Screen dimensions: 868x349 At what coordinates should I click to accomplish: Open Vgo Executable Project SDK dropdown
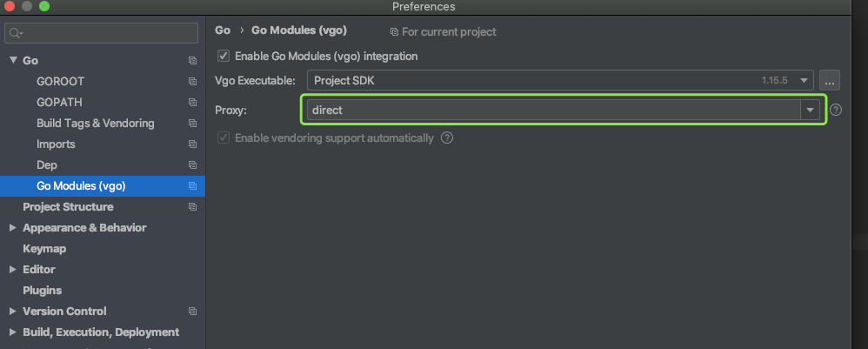coord(805,81)
